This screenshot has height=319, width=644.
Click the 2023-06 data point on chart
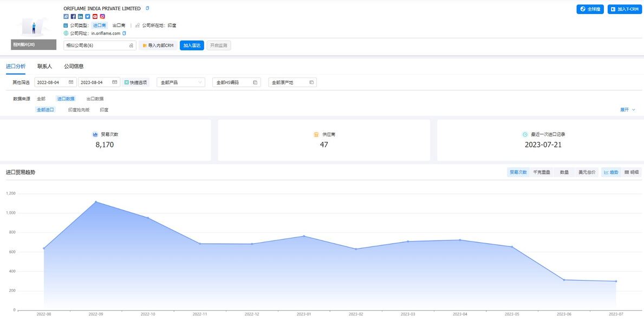[564, 279]
